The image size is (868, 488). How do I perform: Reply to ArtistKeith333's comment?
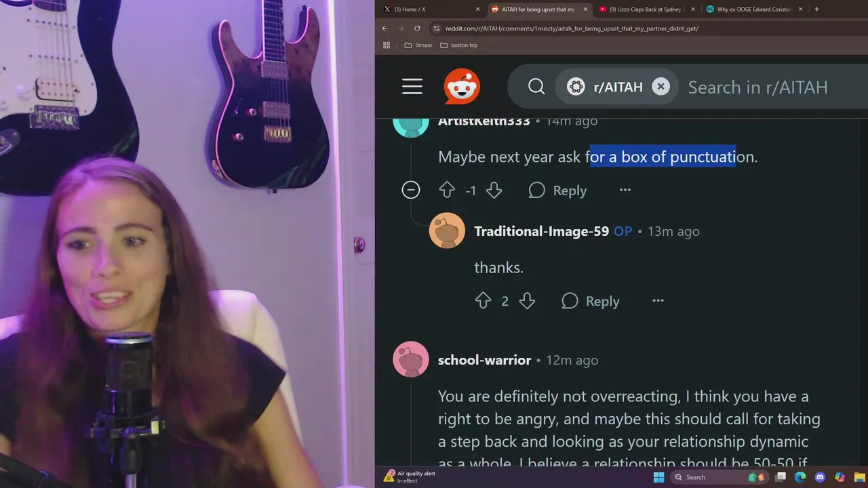coord(557,190)
